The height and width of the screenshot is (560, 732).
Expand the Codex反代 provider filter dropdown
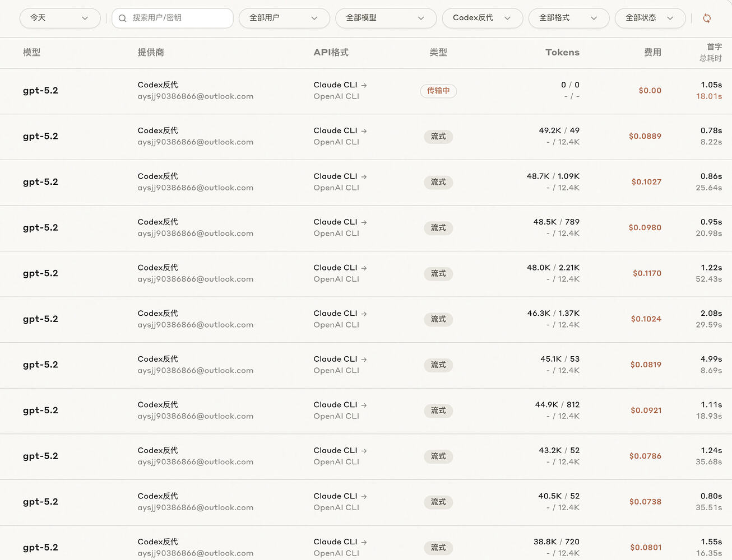pos(483,18)
